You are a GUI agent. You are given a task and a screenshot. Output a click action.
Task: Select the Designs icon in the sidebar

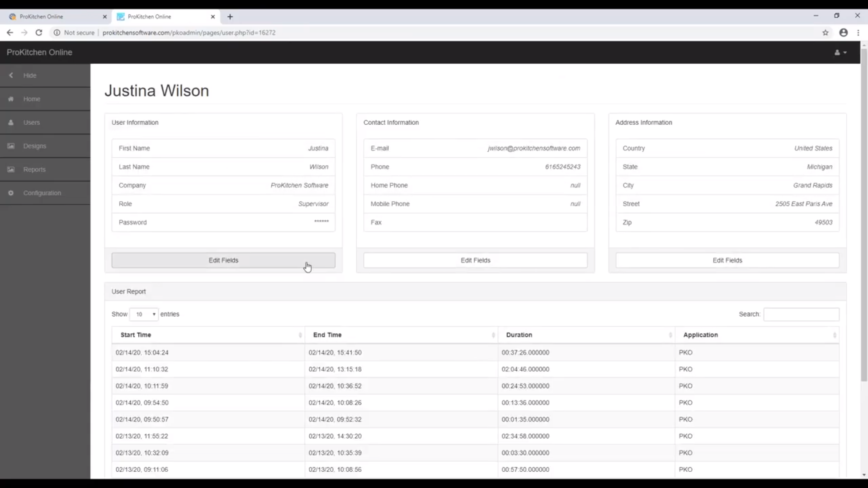click(11, 145)
